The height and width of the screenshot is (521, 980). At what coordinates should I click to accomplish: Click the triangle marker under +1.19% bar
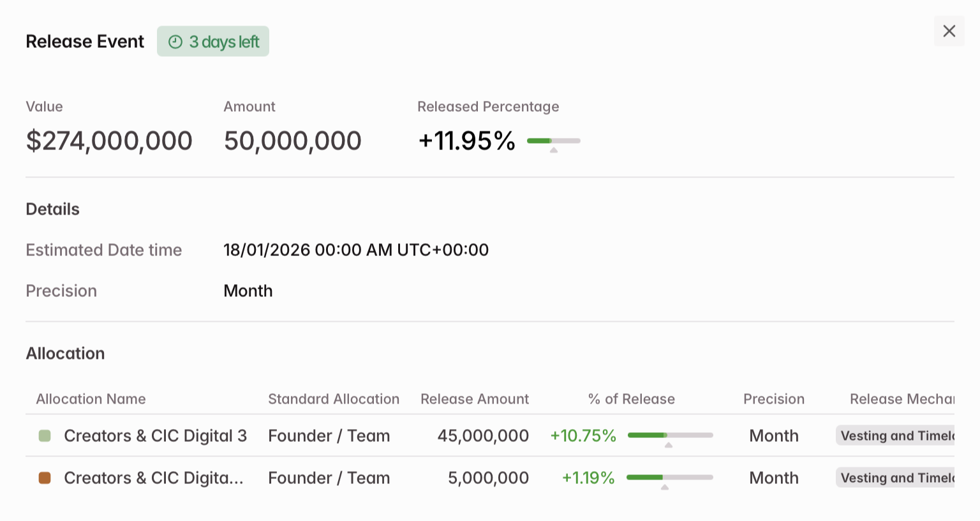[665, 487]
